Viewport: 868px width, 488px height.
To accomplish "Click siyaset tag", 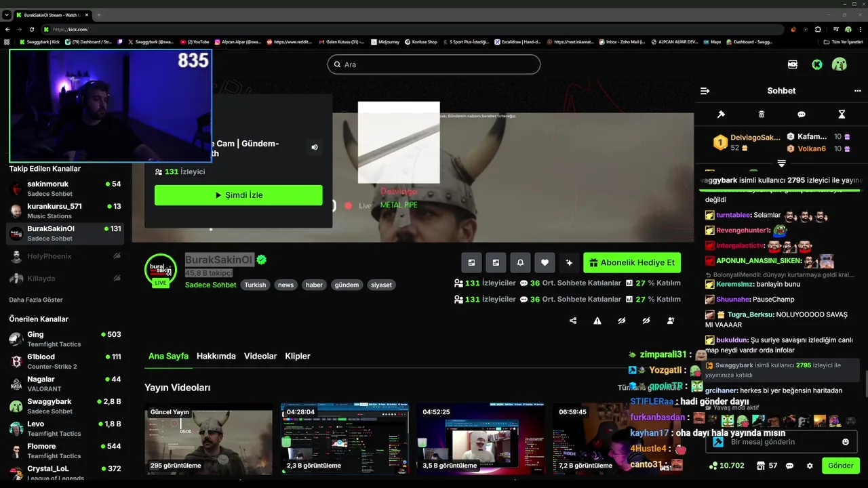I will pos(381,285).
